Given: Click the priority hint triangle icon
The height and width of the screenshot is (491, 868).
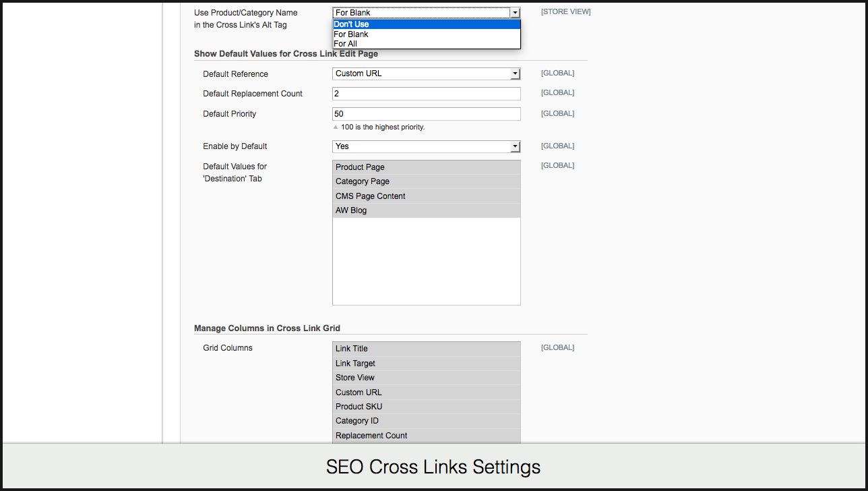Looking at the screenshot, I should pos(336,127).
